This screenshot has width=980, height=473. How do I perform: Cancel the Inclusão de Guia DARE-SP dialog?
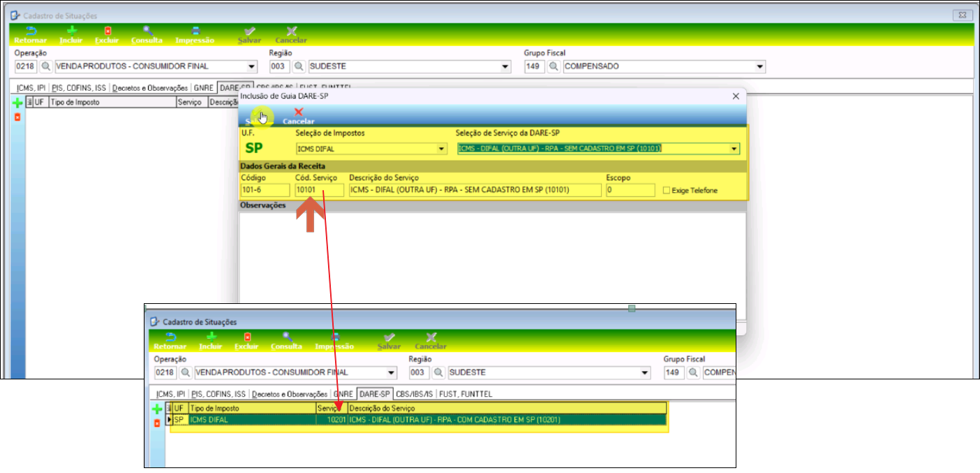[299, 116]
